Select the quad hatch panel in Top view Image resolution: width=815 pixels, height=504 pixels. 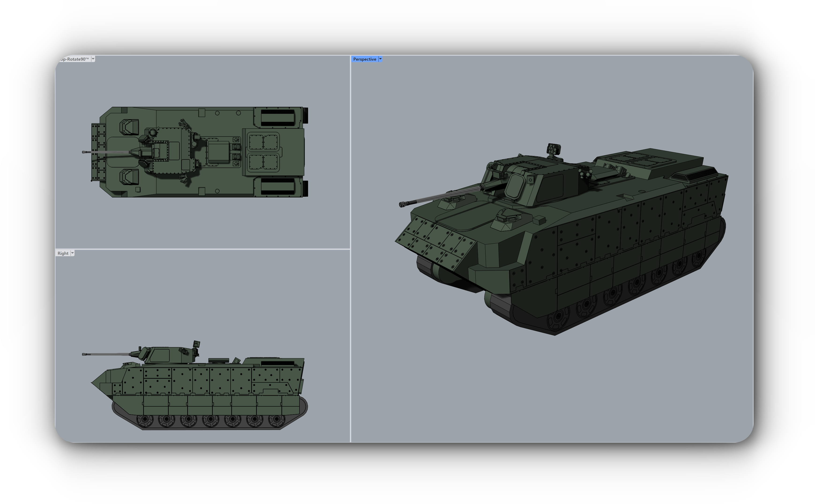click(264, 152)
